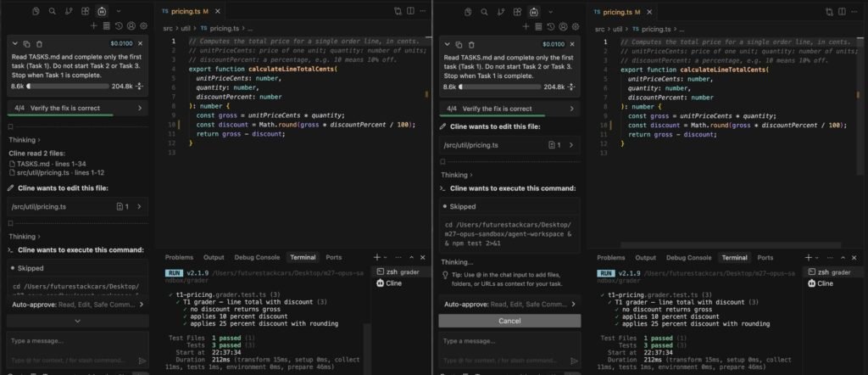Open changes icon in right window editor
The height and width of the screenshot is (375, 868).
click(x=829, y=12)
